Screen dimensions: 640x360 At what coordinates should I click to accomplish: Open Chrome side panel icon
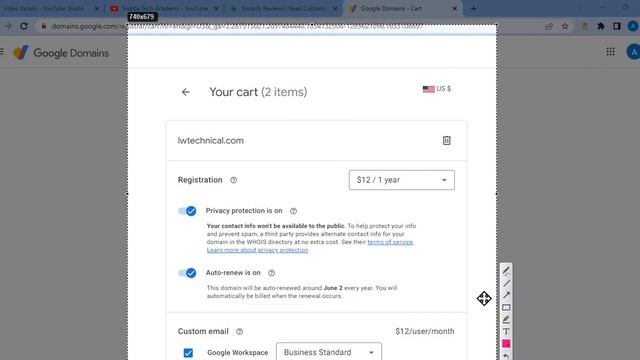617,26
